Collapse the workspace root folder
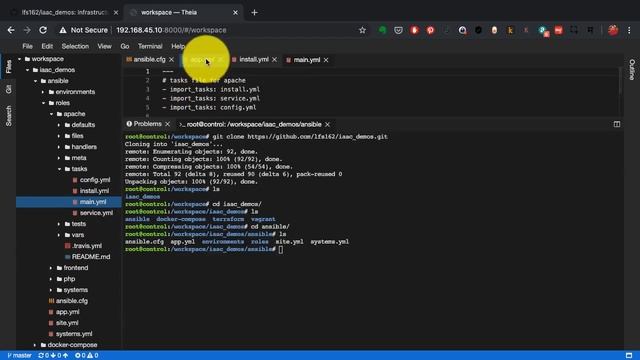Viewport: 640px width, 360px height. coord(20,59)
